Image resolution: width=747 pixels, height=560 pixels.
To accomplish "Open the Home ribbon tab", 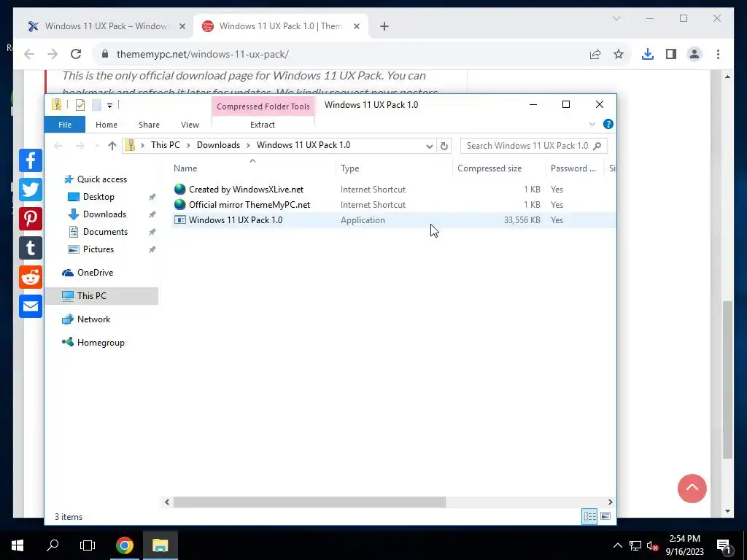I will [x=107, y=125].
